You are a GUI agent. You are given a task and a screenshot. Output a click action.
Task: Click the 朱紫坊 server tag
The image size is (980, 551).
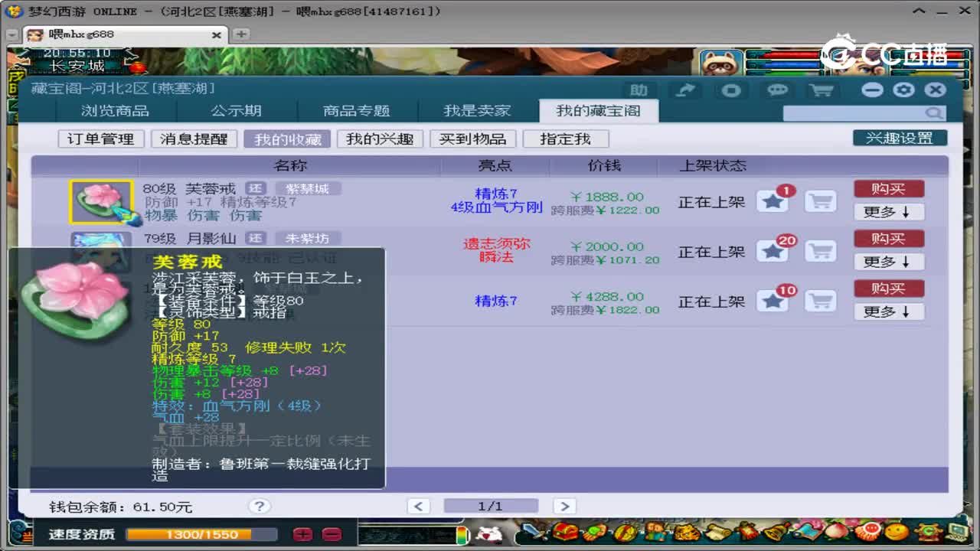coord(308,239)
